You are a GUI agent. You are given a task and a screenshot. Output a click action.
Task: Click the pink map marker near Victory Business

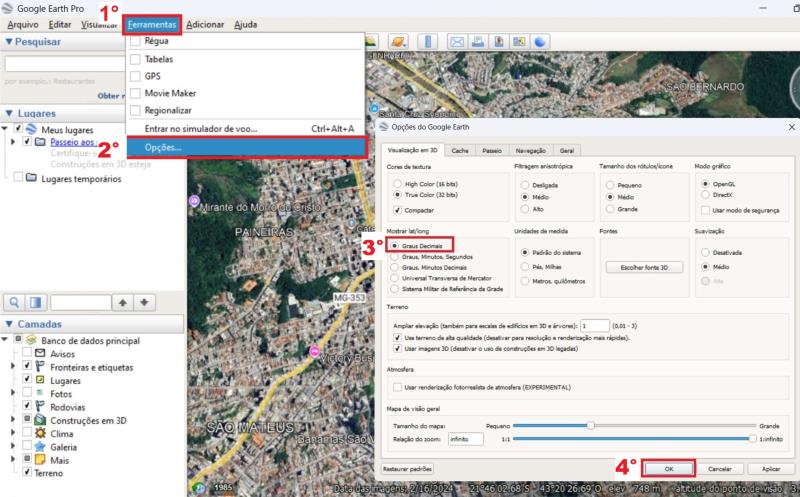[x=315, y=351]
